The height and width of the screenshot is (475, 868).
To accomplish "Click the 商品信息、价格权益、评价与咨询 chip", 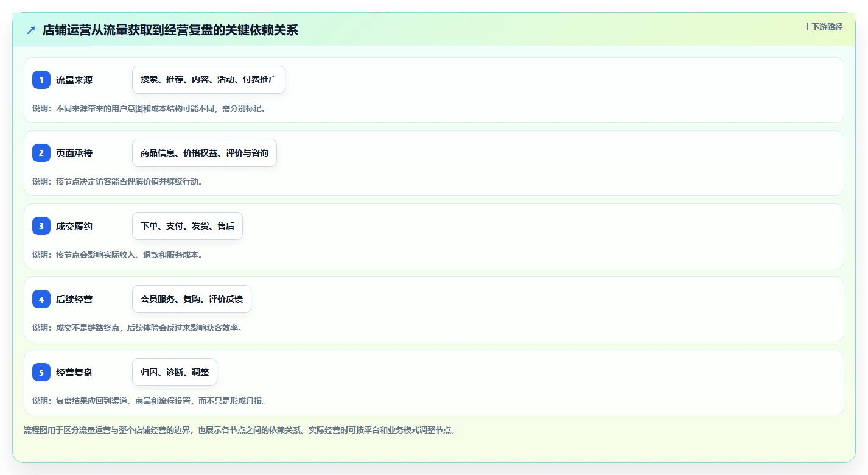I will pos(205,153).
